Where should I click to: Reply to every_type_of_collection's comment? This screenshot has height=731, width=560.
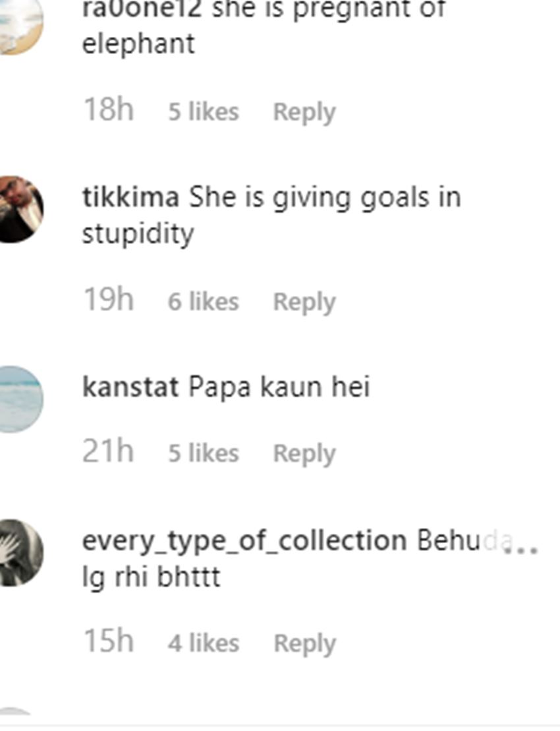(304, 643)
